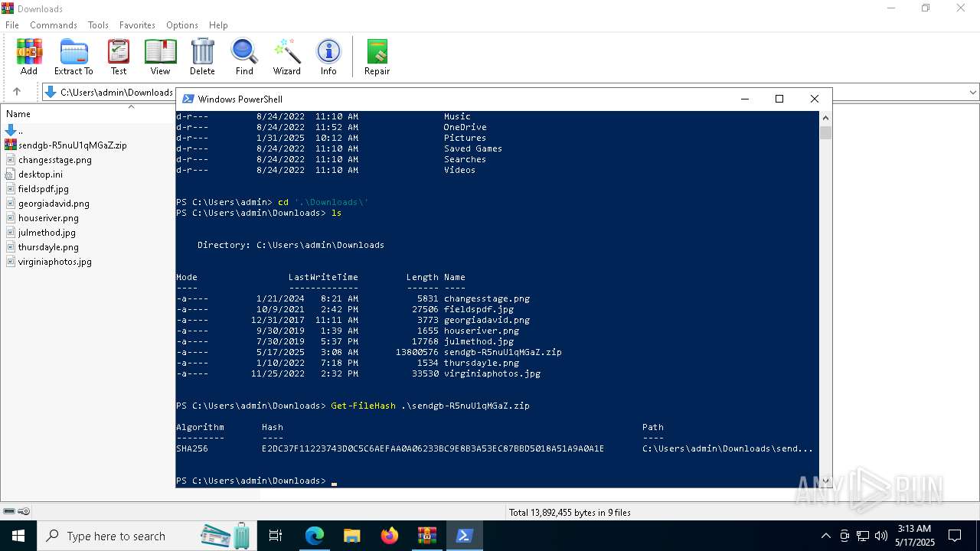Select julmethod.jpg in file list

(47, 233)
